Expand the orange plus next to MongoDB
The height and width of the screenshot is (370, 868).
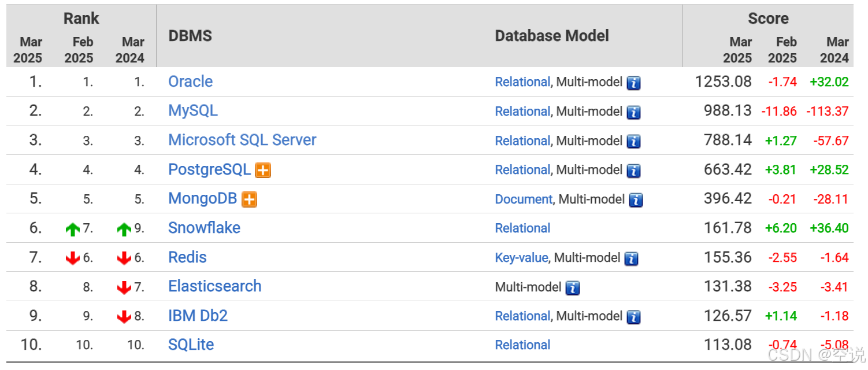point(249,200)
